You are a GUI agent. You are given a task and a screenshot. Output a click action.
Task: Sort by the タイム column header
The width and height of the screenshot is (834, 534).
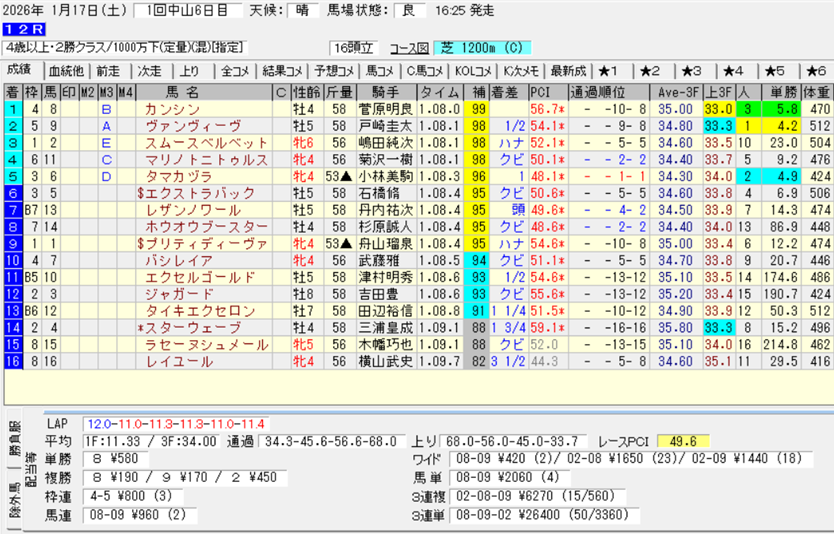point(440,92)
